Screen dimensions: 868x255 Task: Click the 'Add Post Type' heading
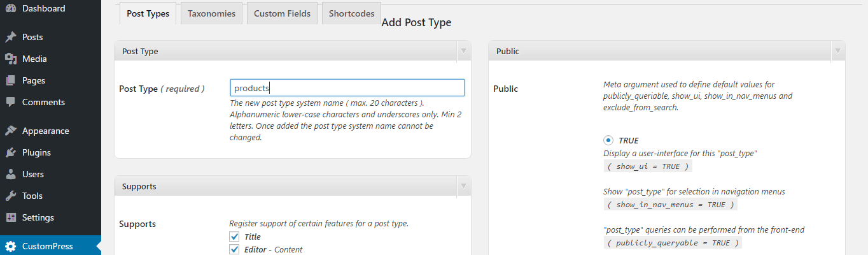click(416, 22)
